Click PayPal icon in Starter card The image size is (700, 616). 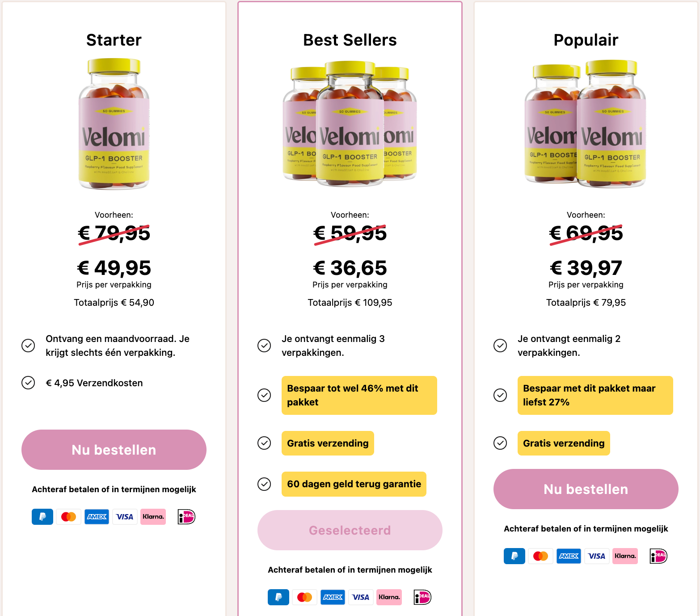(x=42, y=517)
